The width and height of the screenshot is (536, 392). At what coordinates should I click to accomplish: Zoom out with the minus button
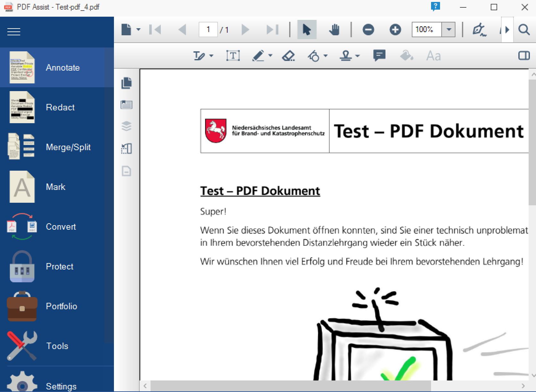point(368,30)
